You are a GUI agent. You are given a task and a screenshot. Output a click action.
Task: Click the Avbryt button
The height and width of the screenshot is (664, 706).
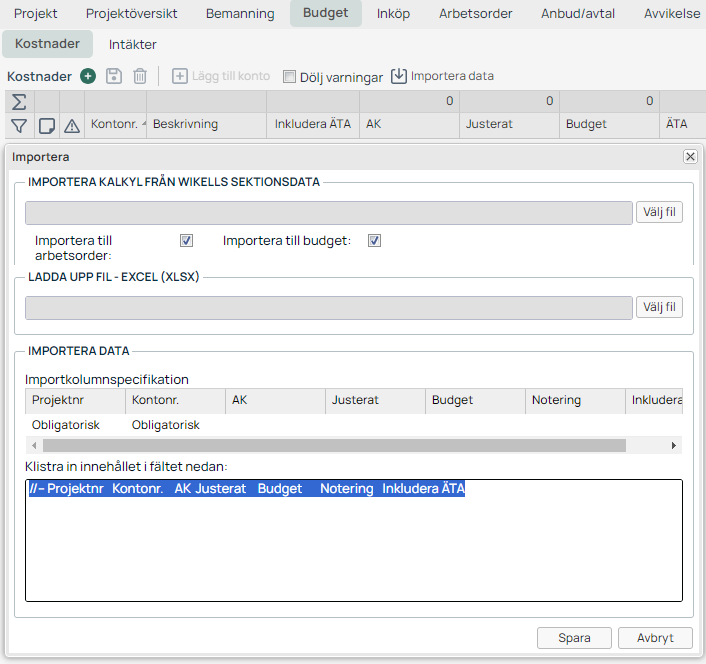click(655, 638)
